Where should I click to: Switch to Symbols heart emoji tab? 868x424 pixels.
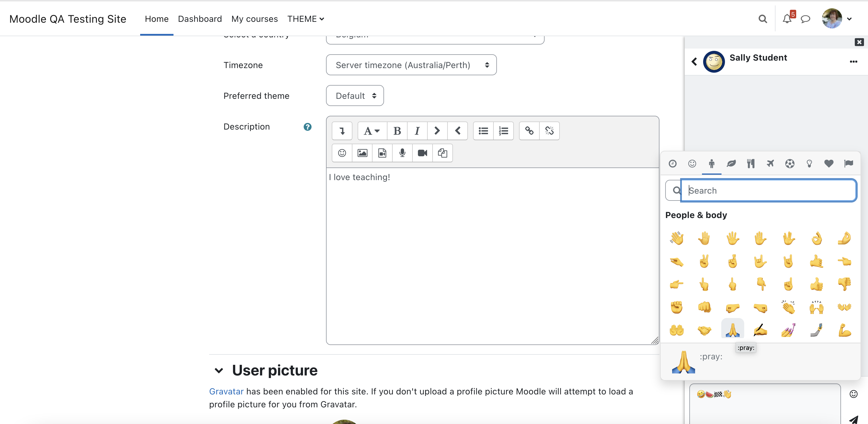(x=829, y=163)
